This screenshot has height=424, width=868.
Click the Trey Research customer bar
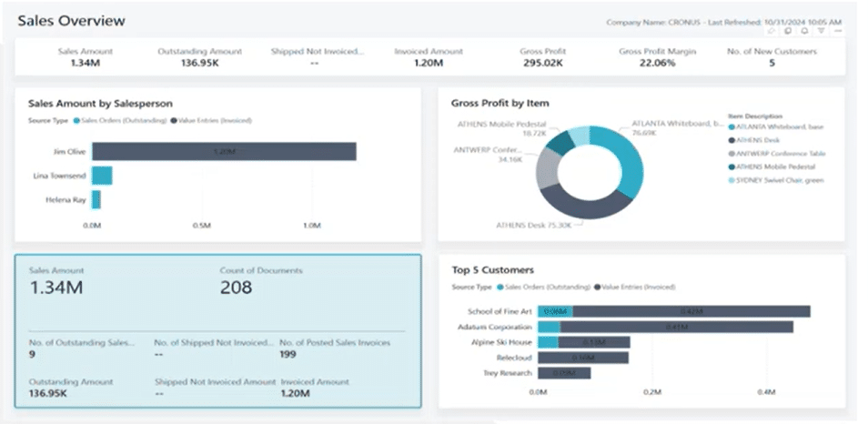564,373
